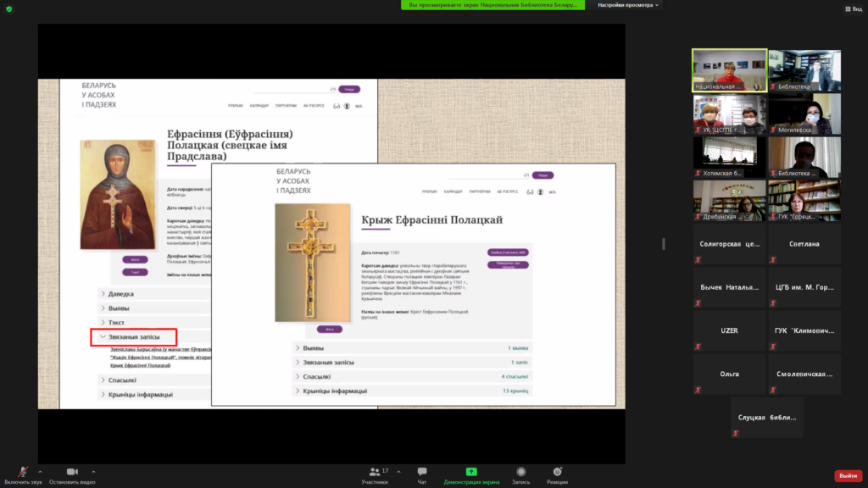Open КАЛЯНДАР menu on the Ефрасіння Полацкая page
Screen dimensions: 868x488
tap(259, 106)
